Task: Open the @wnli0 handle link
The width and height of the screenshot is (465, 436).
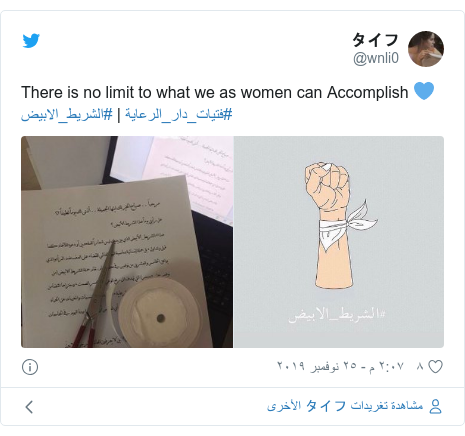Action: pos(376,58)
